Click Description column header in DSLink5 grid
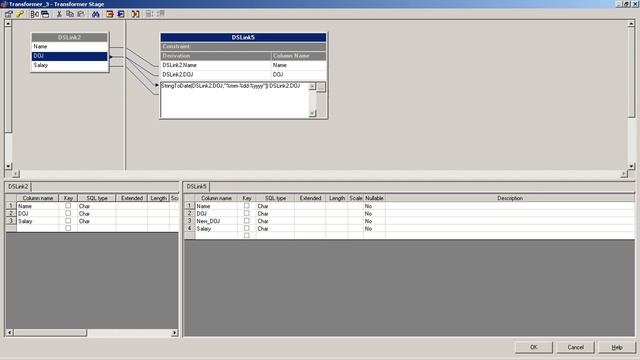 (509, 198)
